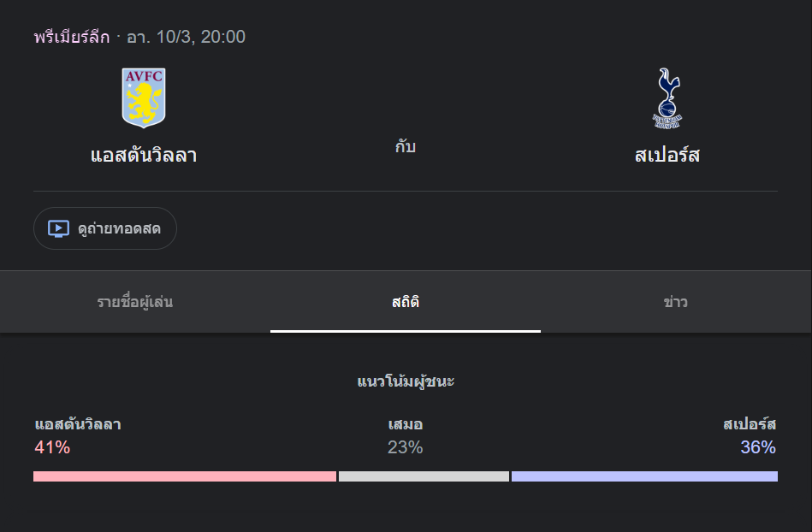Click the ดูถ่ายทอดสด button
This screenshot has width=812, height=532.
pos(104,228)
